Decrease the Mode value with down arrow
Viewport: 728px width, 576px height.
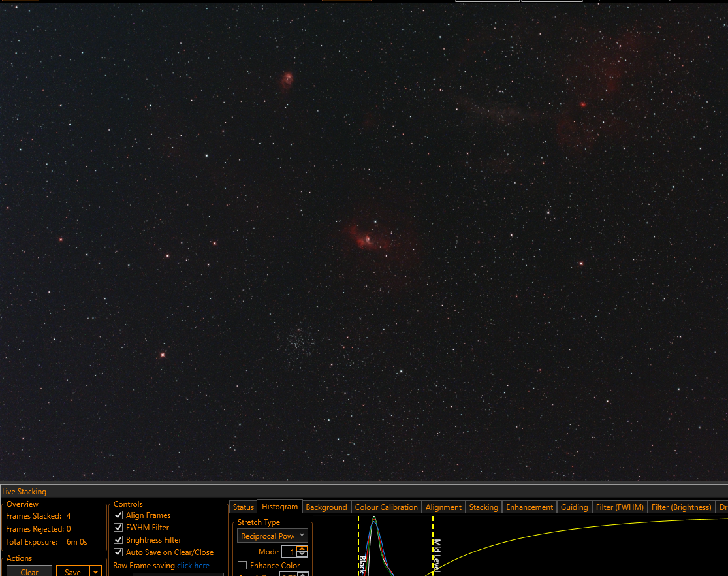pyautogui.click(x=302, y=554)
